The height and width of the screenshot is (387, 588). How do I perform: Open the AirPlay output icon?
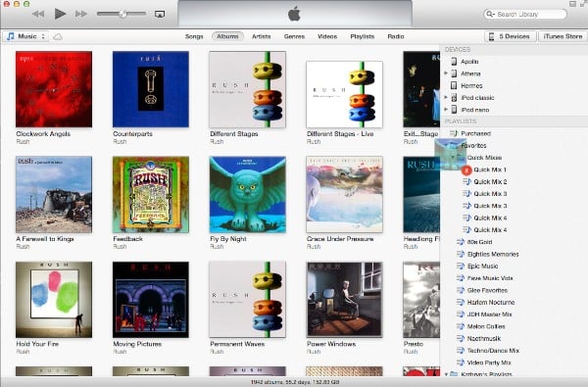(160, 14)
